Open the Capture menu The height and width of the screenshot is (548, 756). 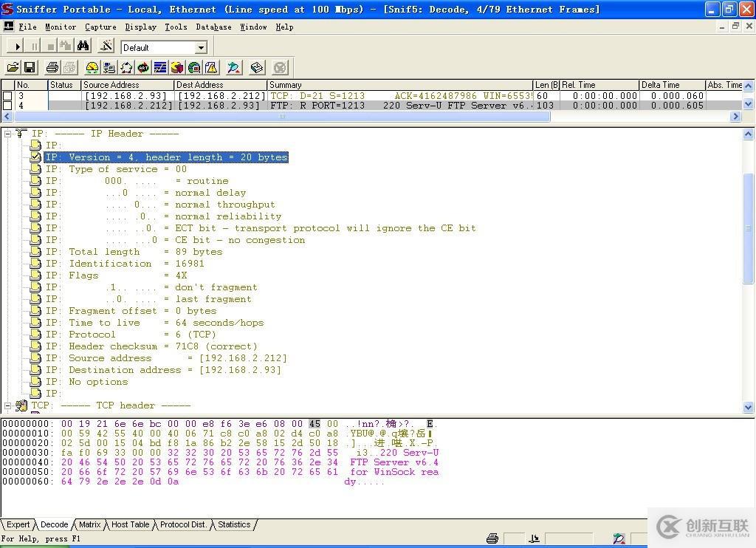click(x=100, y=27)
